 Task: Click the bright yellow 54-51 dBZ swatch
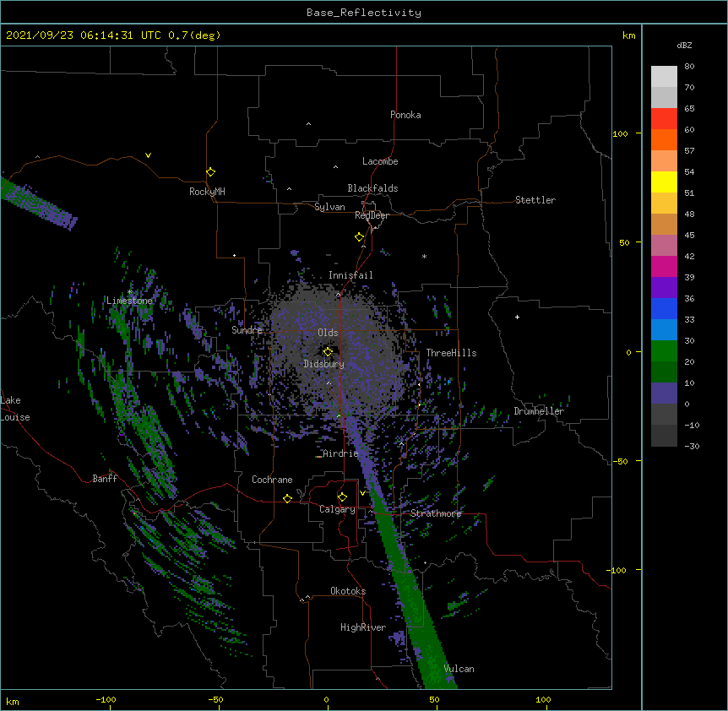click(664, 182)
